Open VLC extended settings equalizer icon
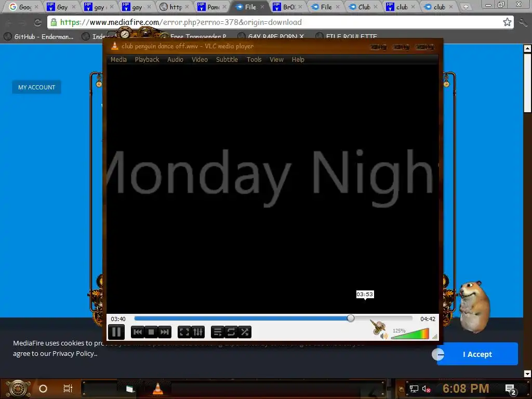This screenshot has height=399, width=532. click(x=198, y=332)
